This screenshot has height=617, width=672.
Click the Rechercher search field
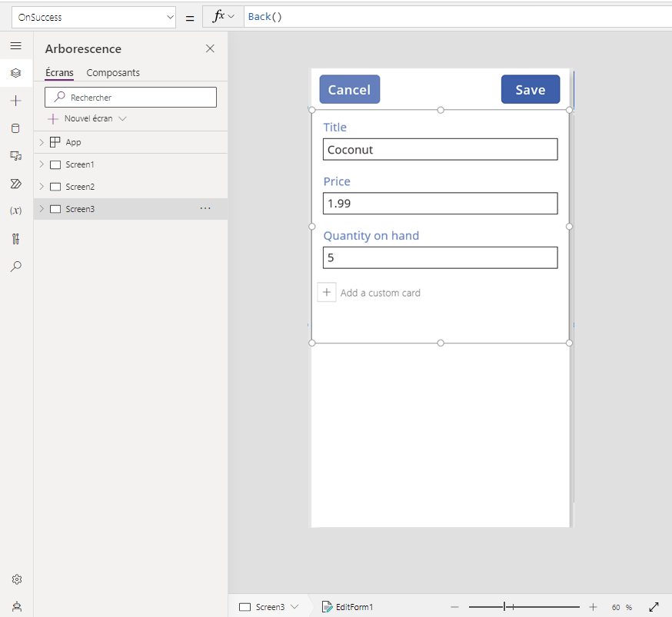click(x=131, y=97)
